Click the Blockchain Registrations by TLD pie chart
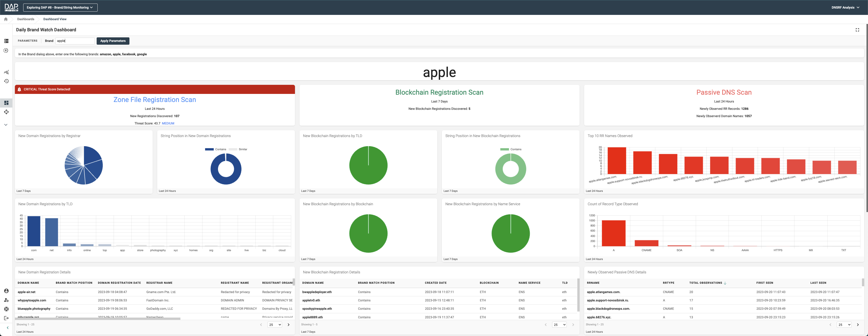This screenshot has width=868, height=336. pyautogui.click(x=368, y=165)
